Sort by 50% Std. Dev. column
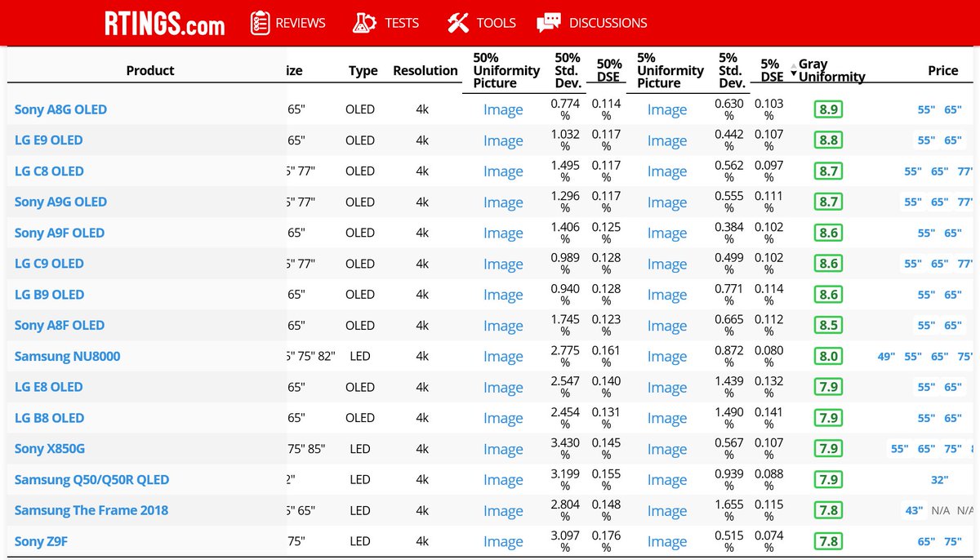 tap(568, 70)
